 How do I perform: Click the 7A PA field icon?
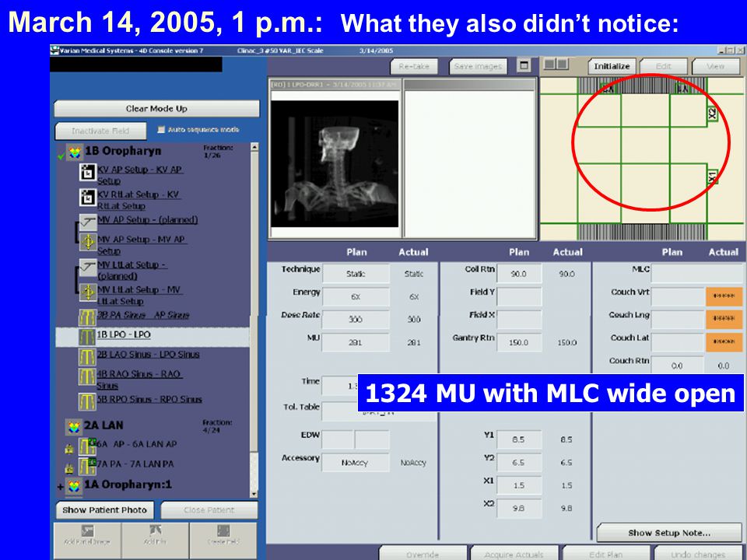87,466
